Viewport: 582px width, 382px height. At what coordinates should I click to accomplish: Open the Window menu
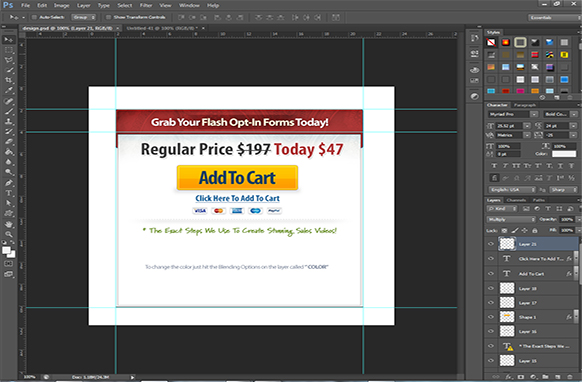click(x=189, y=5)
